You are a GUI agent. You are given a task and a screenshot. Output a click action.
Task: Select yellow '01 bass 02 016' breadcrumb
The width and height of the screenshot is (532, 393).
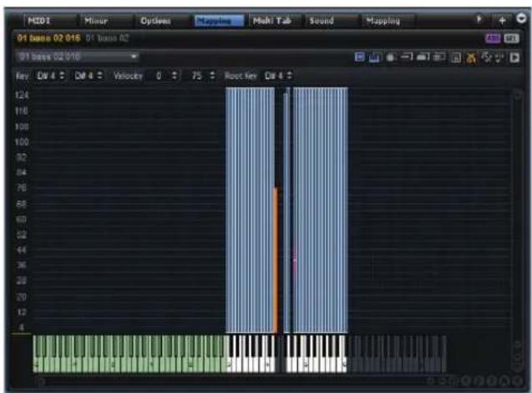click(48, 38)
